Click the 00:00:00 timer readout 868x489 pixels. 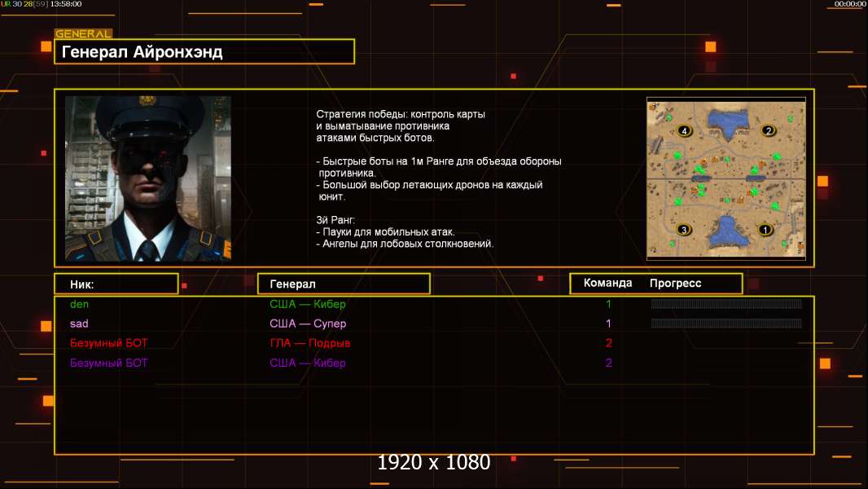coord(850,4)
